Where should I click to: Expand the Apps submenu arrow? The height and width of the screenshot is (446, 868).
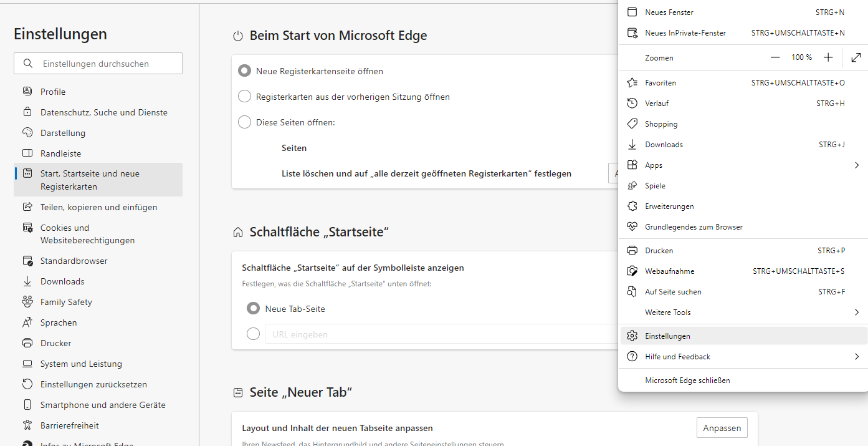point(857,165)
